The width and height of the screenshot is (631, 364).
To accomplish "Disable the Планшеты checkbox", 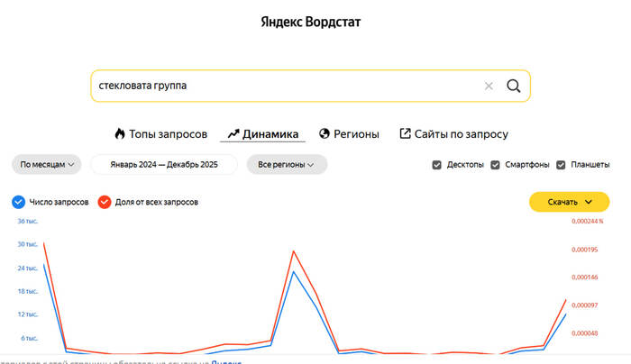I will point(562,165).
